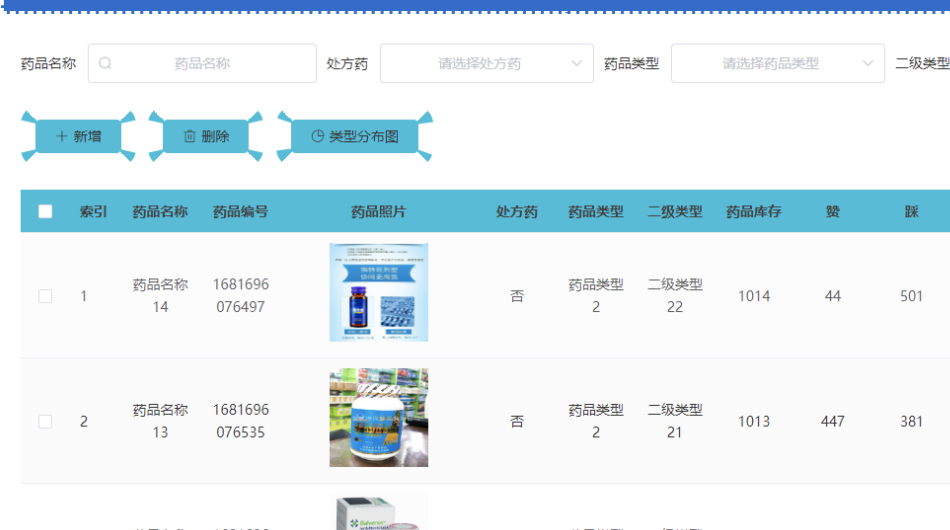Expand the 药品类型 dropdown chevron arrow

click(x=867, y=63)
